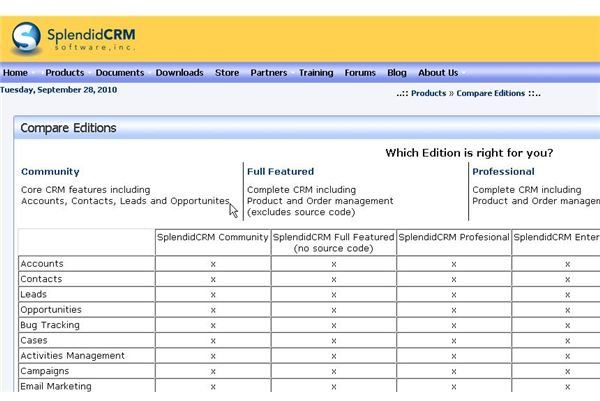Click the Campaigns row label
This screenshot has width=600, height=401.
tap(45, 371)
